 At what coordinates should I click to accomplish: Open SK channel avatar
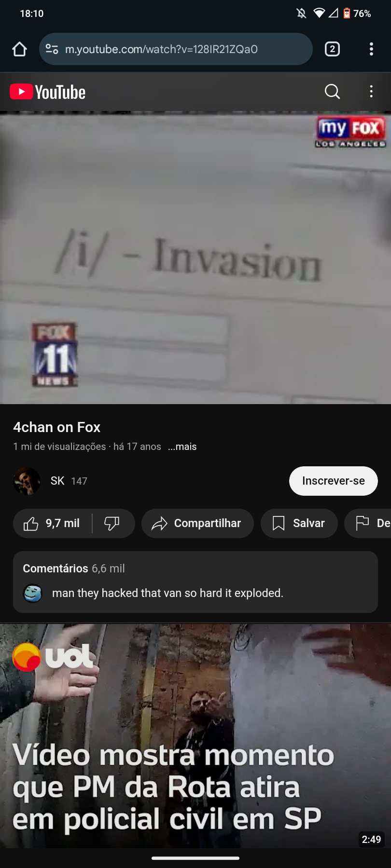click(27, 481)
